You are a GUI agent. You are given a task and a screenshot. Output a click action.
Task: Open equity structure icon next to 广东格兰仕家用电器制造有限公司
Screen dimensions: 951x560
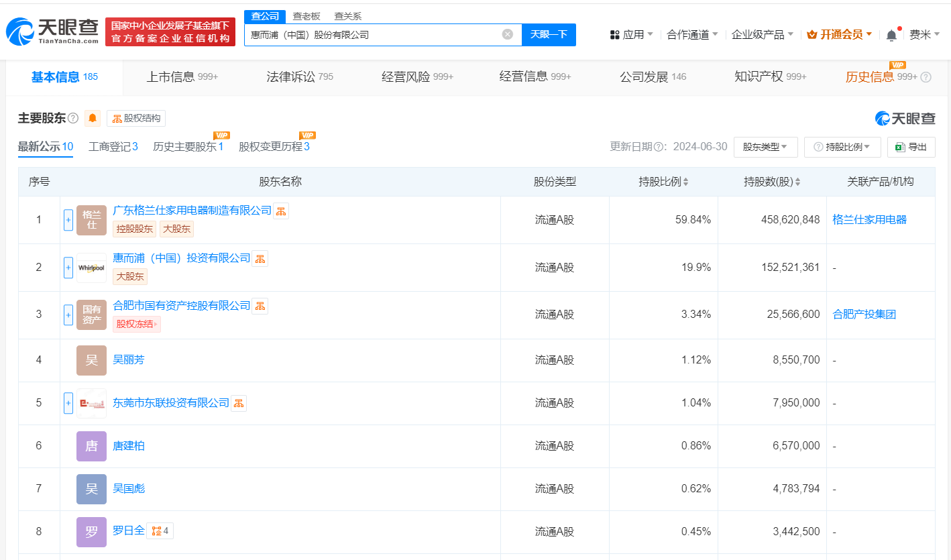point(281,211)
